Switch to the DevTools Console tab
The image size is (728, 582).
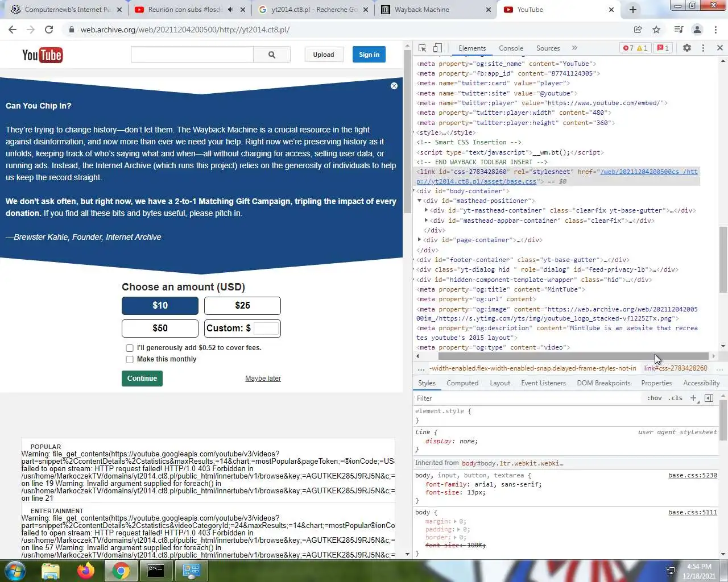pyautogui.click(x=511, y=48)
